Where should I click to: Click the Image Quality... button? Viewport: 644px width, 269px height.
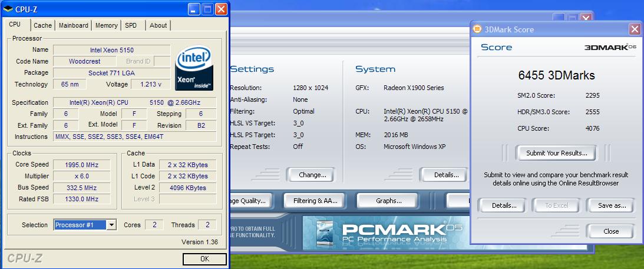coord(251,201)
